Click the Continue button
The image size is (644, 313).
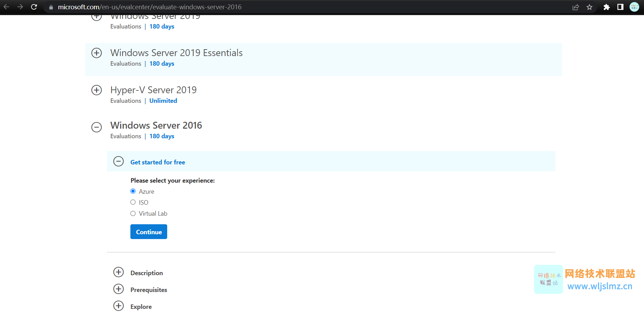coord(149,232)
